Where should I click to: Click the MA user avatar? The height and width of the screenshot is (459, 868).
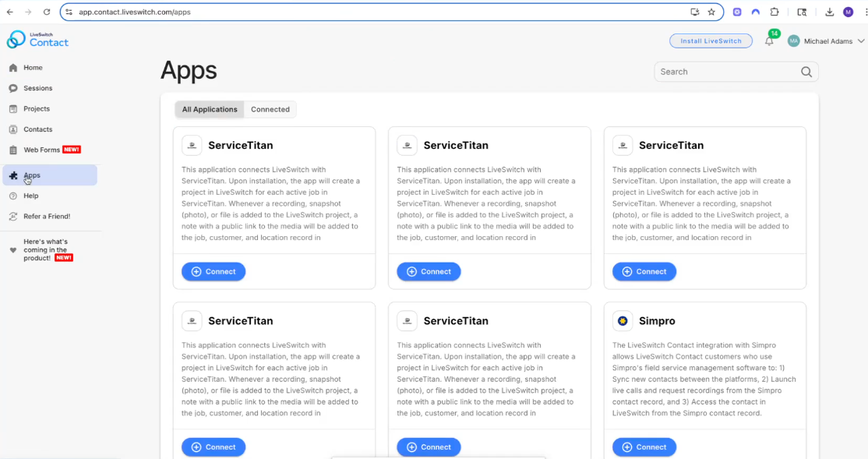(x=793, y=41)
